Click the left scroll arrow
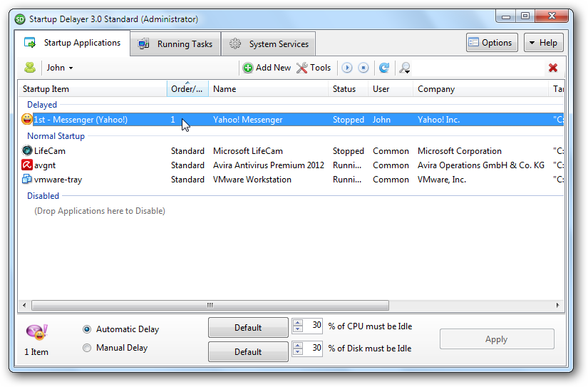Image resolution: width=588 pixels, height=387 pixels. 24,305
